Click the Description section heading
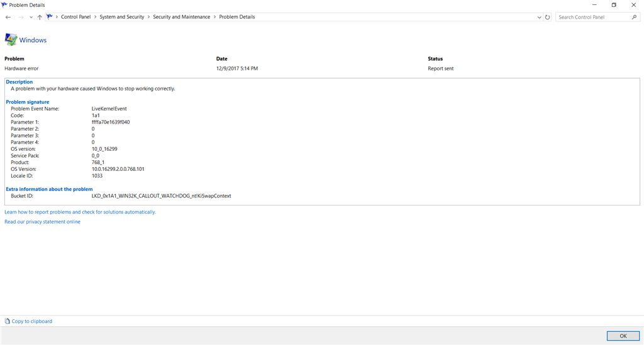 (x=19, y=82)
